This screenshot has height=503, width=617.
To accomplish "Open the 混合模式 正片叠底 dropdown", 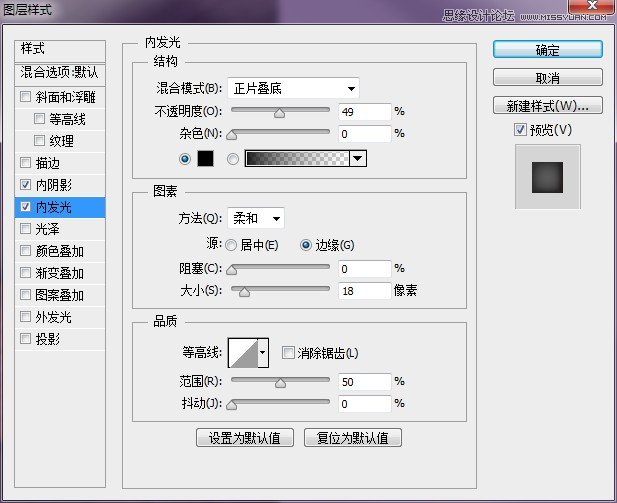I will pyautogui.click(x=293, y=89).
